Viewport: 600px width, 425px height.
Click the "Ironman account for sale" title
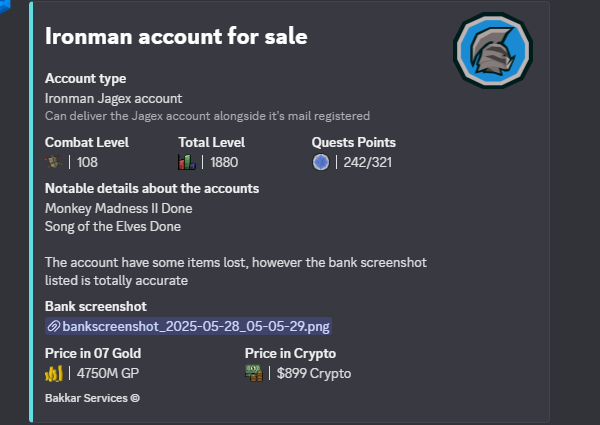point(176,36)
